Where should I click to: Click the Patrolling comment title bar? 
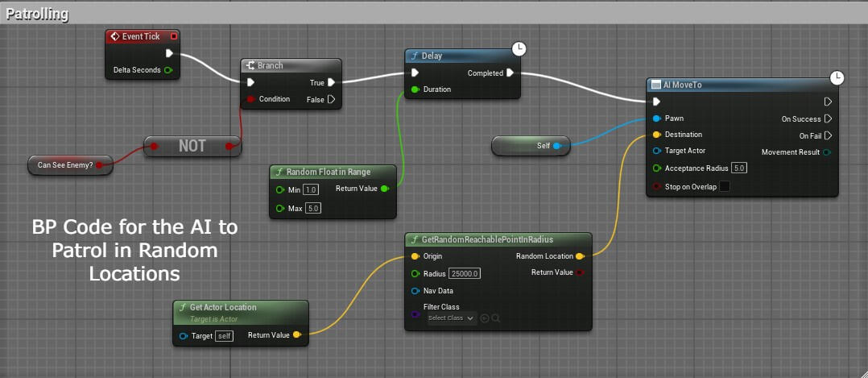pos(434,14)
